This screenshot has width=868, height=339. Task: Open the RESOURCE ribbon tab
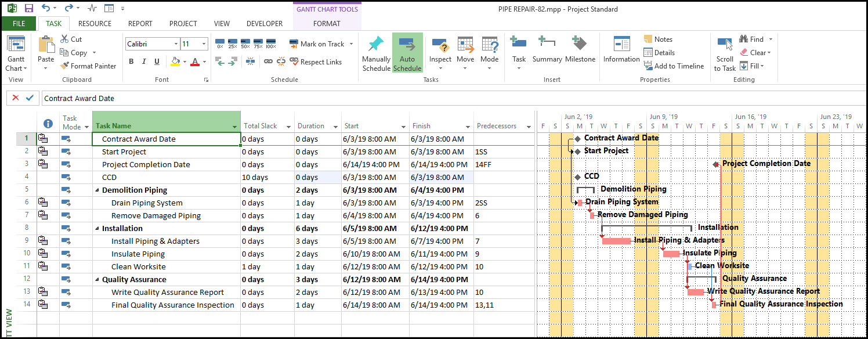[95, 24]
